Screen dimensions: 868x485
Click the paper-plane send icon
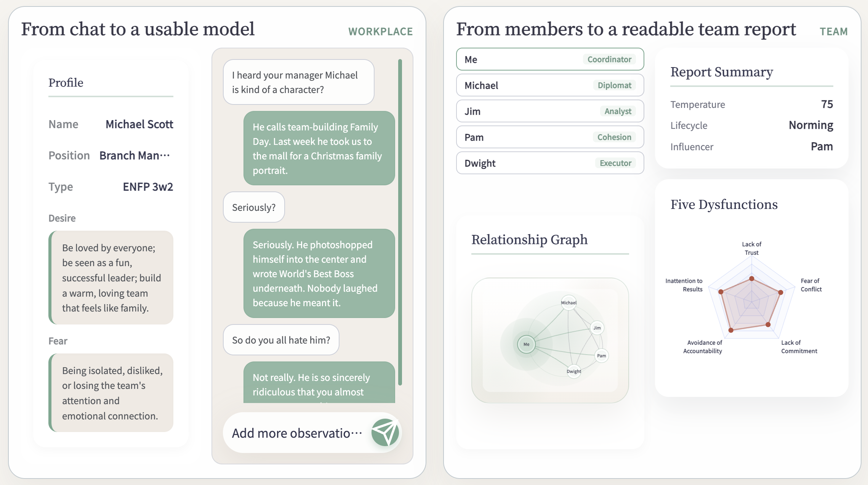pos(384,433)
